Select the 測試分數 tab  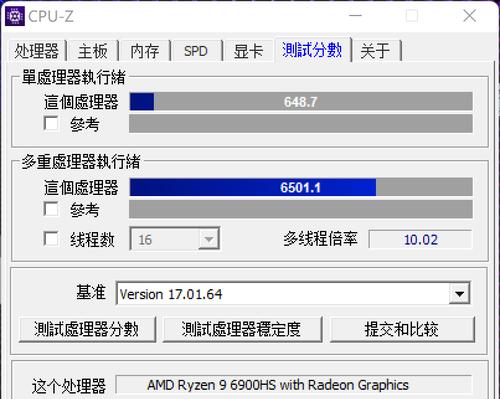(312, 50)
